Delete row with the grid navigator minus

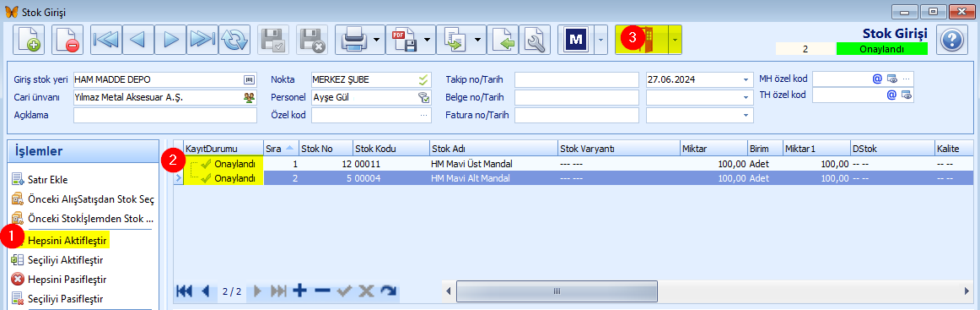click(322, 291)
